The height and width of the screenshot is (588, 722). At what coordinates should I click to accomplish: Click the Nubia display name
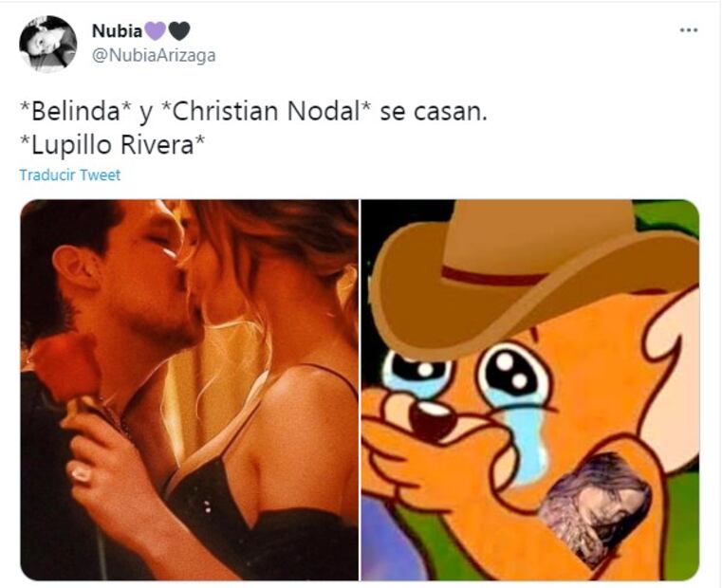[x=117, y=31]
